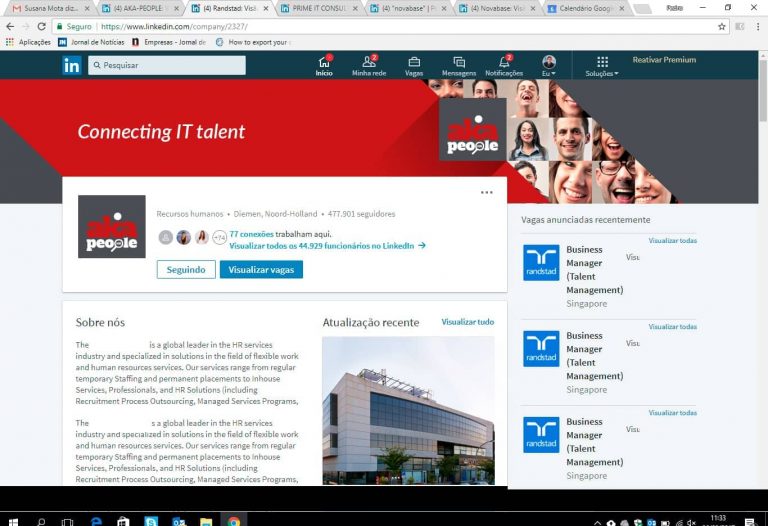Click browser Forward arrow
Viewport: 768px width, 526px height.
pyautogui.click(x=25, y=26)
